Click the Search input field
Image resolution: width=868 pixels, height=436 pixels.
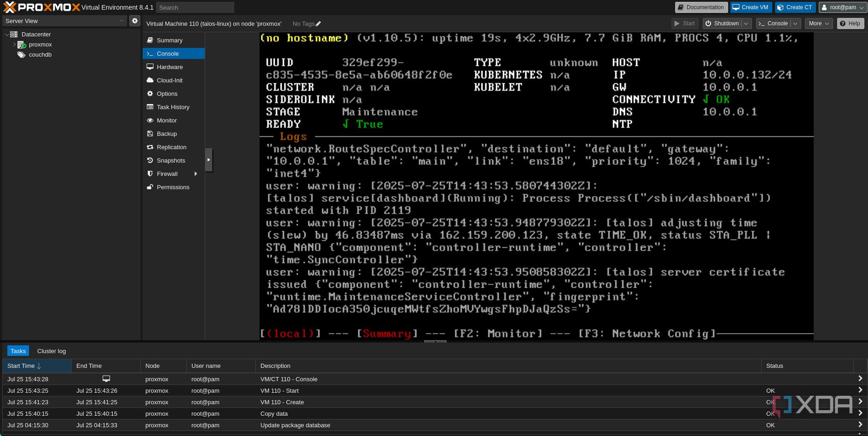click(195, 7)
